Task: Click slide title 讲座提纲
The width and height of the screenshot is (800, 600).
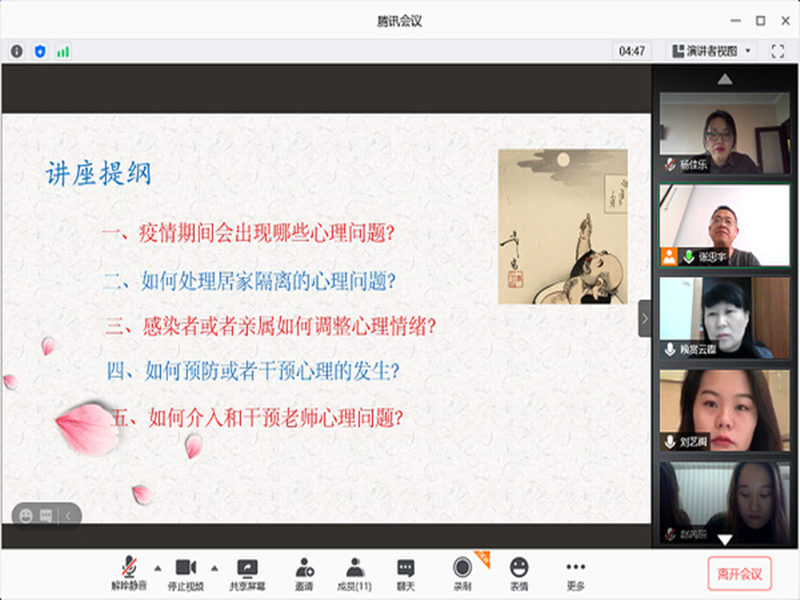Action: point(98,173)
